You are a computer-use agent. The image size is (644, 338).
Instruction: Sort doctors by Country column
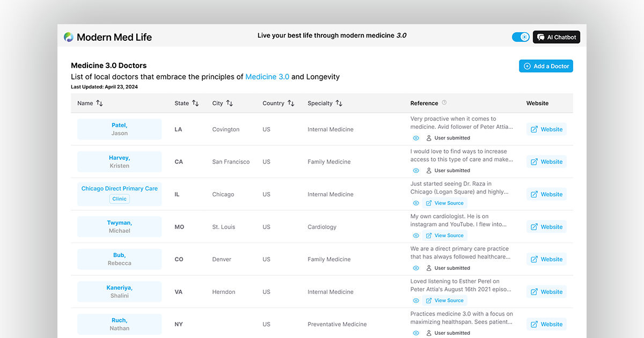[x=291, y=103]
